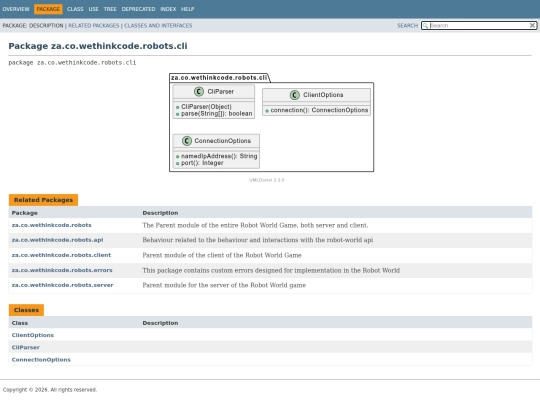Click 'package za.co.wethinkcode.robots.cli' signature text
The width and height of the screenshot is (540, 405).
tap(72, 63)
